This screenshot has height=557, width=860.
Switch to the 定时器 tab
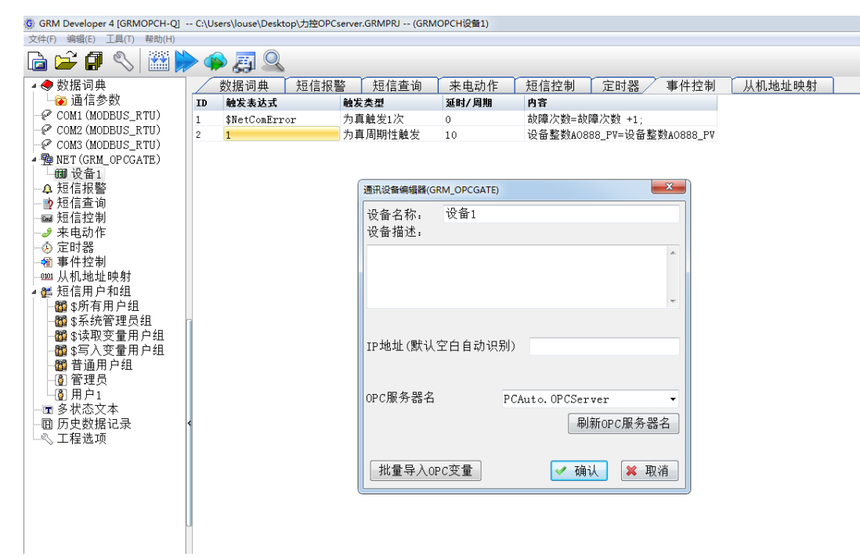click(x=621, y=86)
